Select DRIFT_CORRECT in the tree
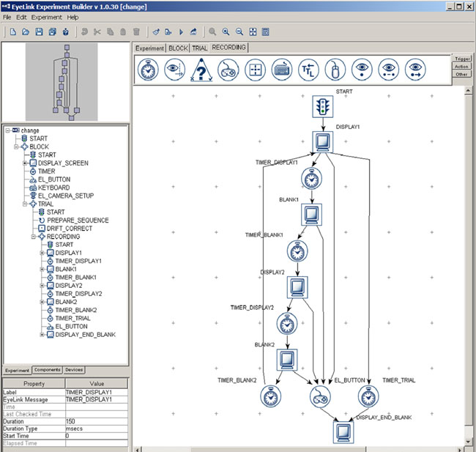Screen dimensions: 476x452 click(70, 229)
